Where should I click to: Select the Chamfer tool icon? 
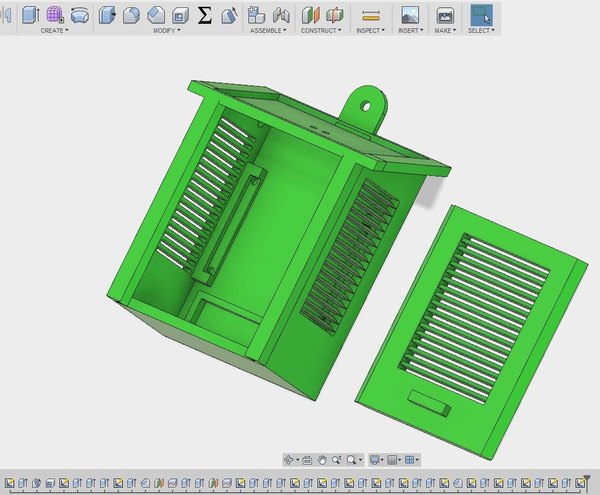pyautogui.click(x=156, y=15)
